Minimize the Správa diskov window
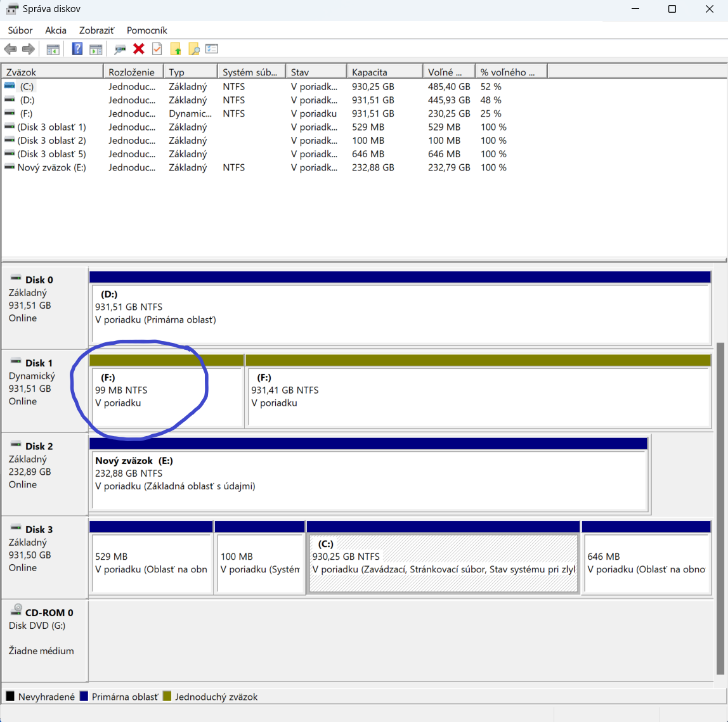The image size is (728, 722). click(x=635, y=9)
